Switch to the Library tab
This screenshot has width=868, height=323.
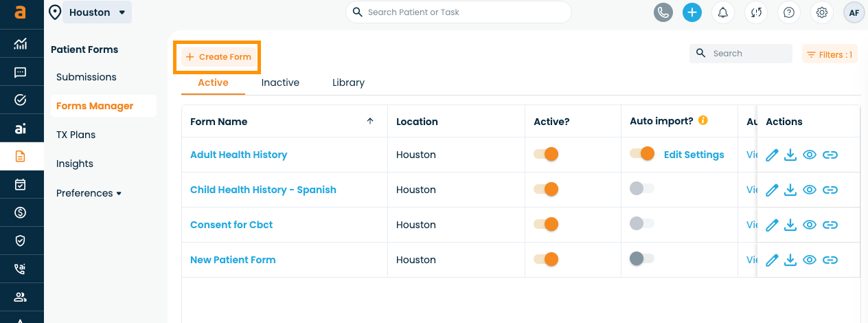pyautogui.click(x=348, y=82)
